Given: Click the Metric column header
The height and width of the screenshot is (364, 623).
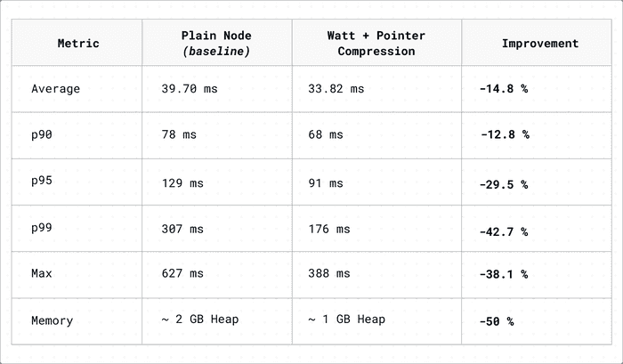Looking at the screenshot, I should 78,44.
